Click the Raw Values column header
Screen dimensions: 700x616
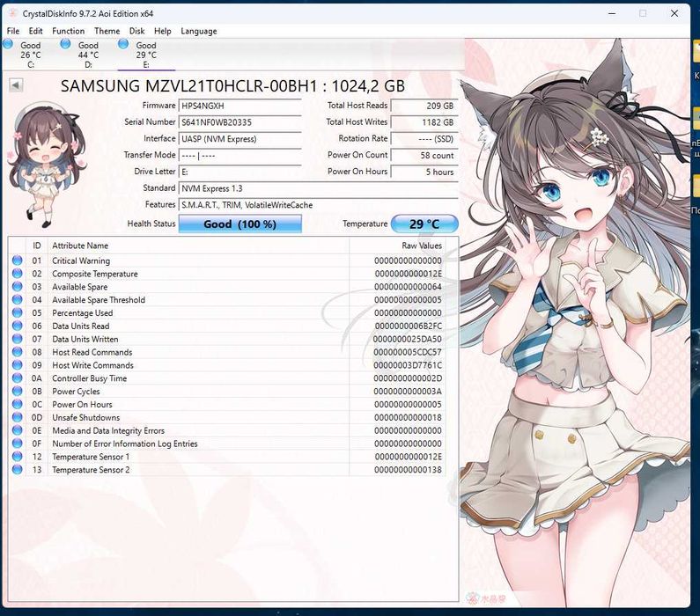click(x=397, y=246)
